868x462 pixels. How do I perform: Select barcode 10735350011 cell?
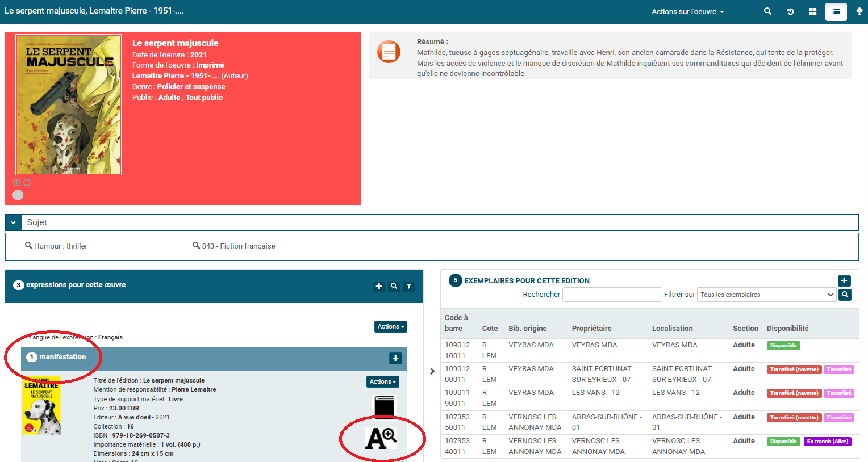[x=457, y=422]
